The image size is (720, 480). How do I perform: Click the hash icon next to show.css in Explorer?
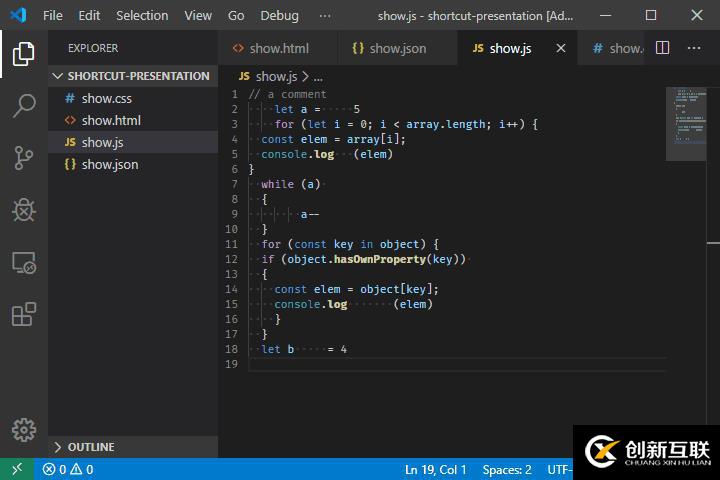click(70, 98)
